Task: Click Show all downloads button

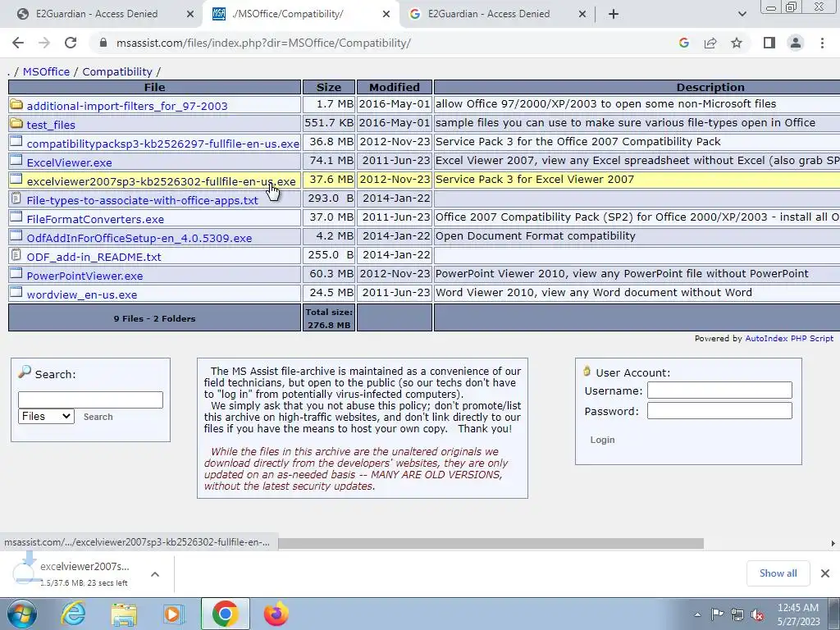Action: pyautogui.click(x=778, y=573)
